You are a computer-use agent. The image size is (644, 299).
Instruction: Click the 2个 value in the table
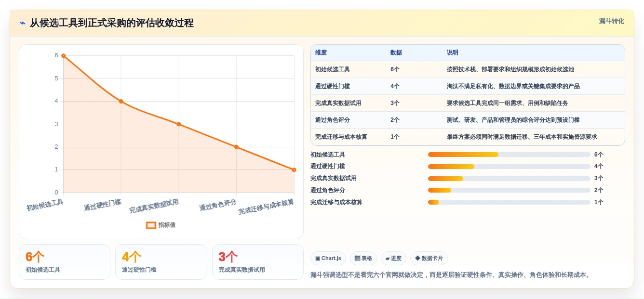point(395,120)
